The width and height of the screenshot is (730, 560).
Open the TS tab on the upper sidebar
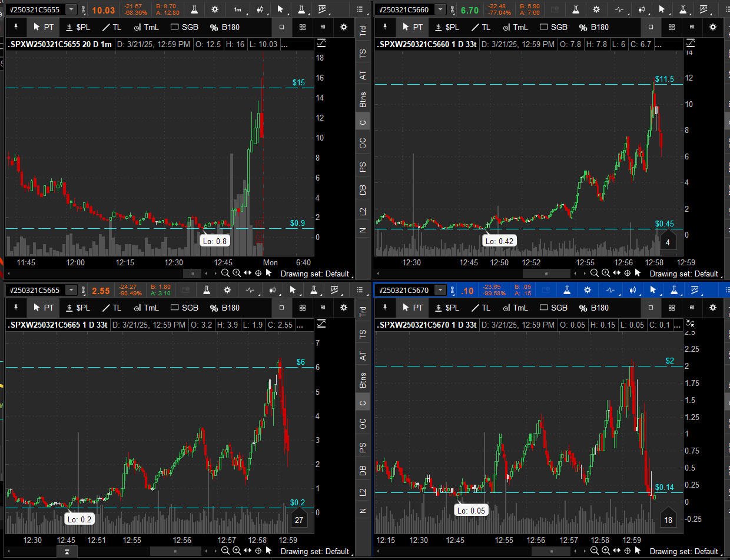tap(363, 53)
